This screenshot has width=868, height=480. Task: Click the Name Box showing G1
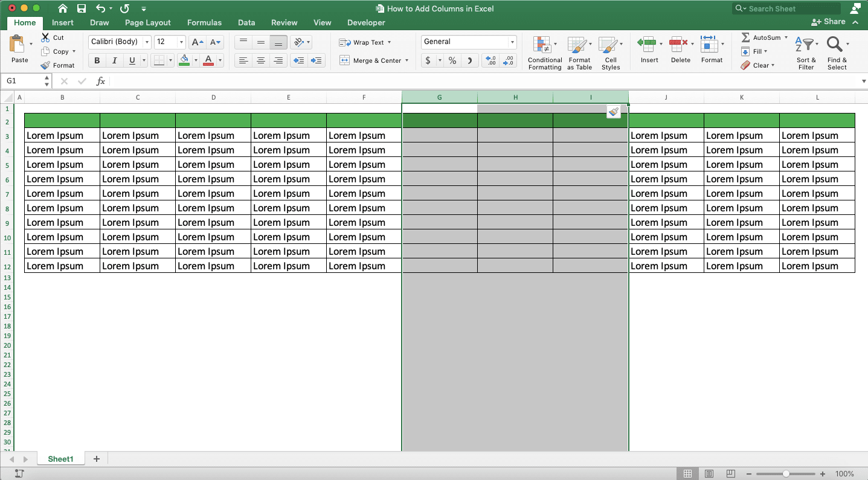click(23, 81)
